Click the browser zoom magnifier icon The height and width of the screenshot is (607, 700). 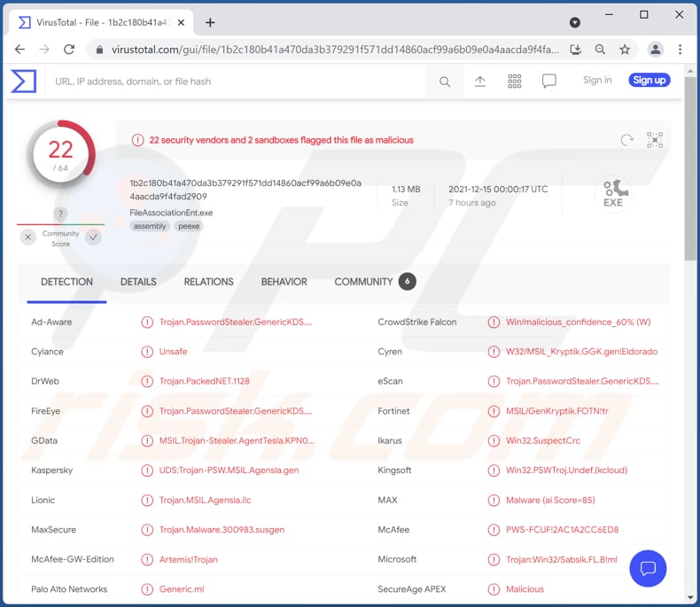600,50
